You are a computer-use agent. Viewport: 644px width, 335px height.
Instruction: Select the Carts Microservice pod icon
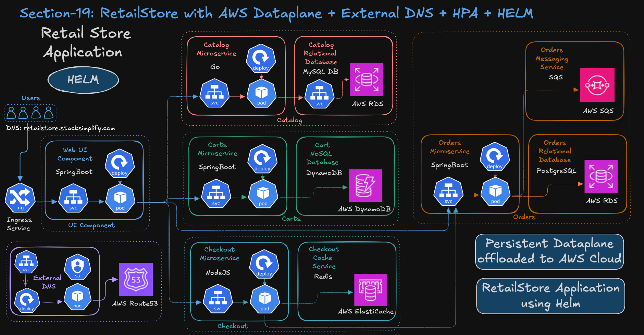pos(263,194)
